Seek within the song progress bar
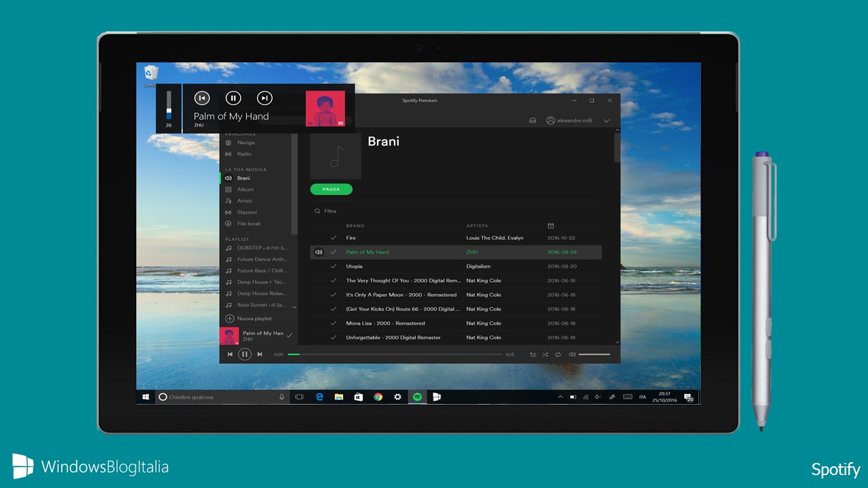Screen dimensions: 868x488 395,354
